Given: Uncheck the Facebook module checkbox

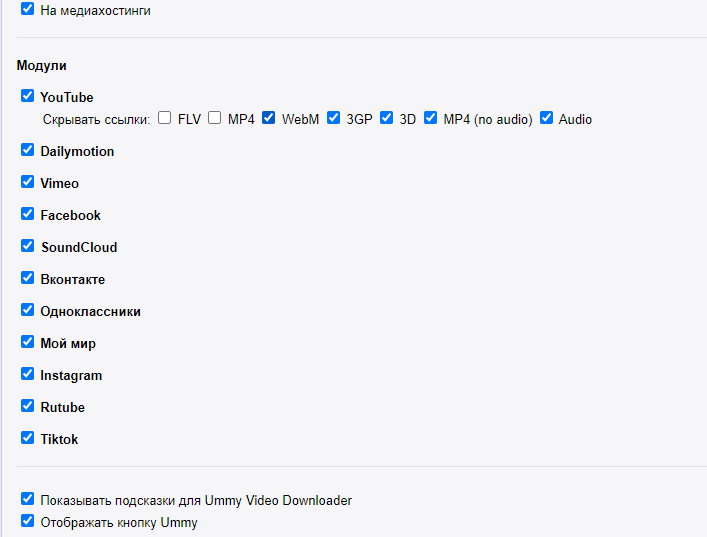Looking at the screenshot, I should coord(28,214).
